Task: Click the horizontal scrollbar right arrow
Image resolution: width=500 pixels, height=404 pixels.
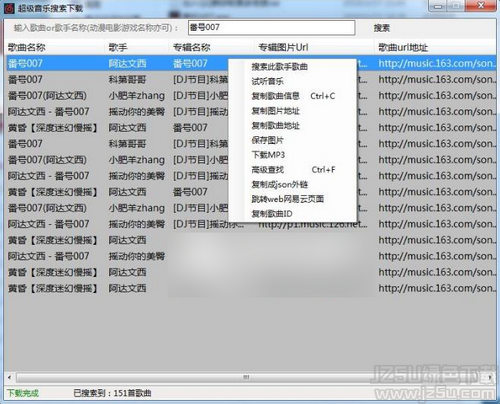Action: (490, 377)
